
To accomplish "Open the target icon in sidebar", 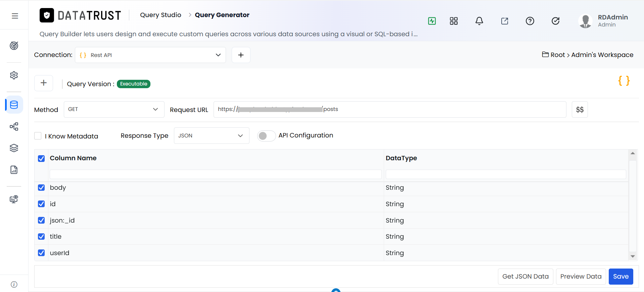I will [x=14, y=46].
